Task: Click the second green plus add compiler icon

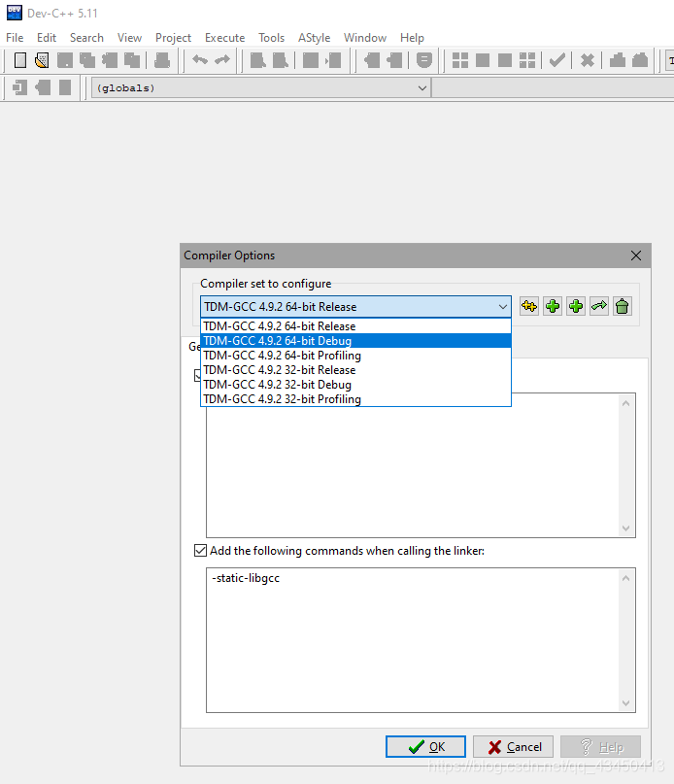Action: tap(576, 306)
